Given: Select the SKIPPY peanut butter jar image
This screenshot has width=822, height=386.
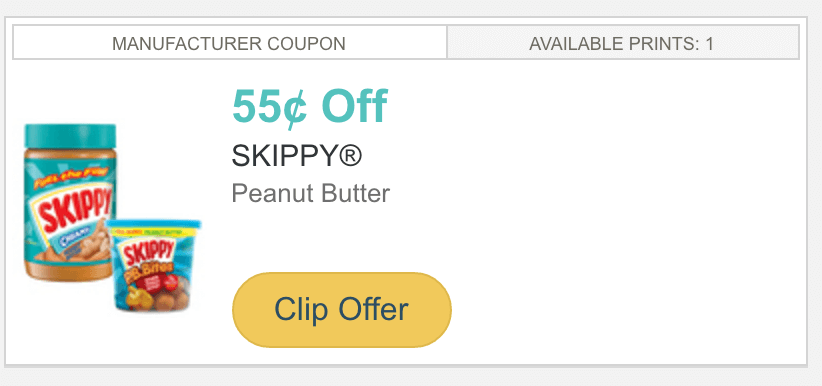Looking at the screenshot, I should (70, 203).
